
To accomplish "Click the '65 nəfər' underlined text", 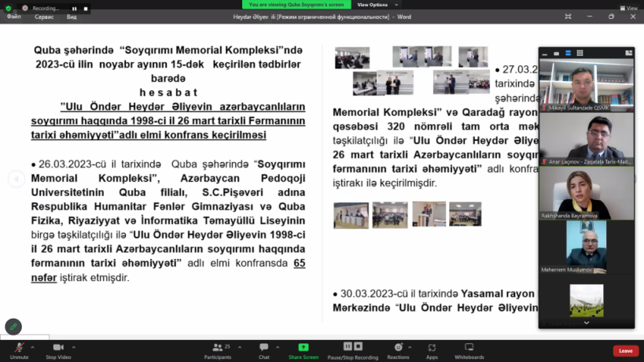I will point(168,270).
